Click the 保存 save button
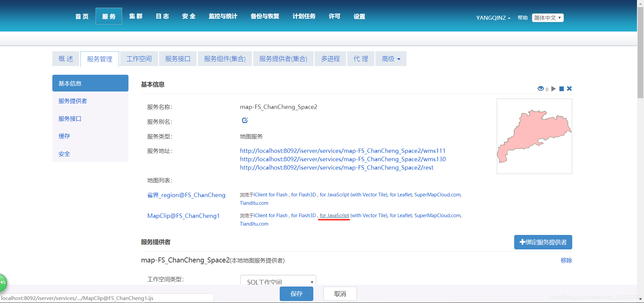Image resolution: width=644 pixels, height=303 pixels. click(x=297, y=294)
